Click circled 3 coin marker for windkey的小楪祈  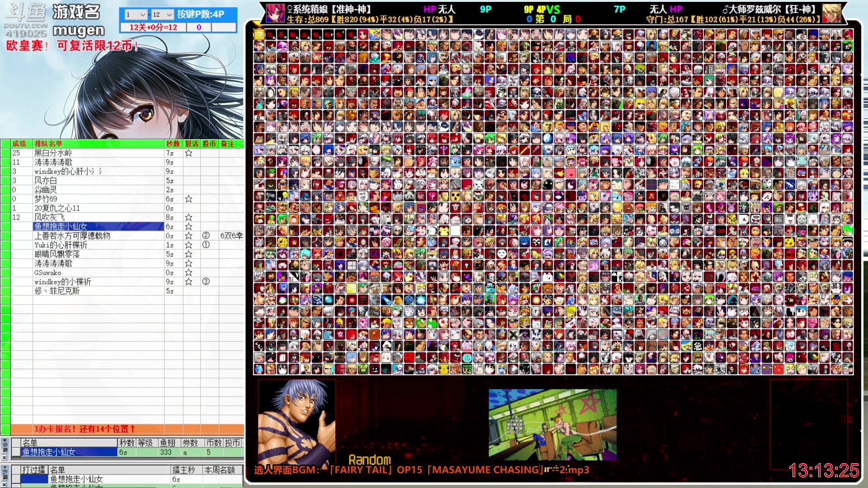click(206, 282)
